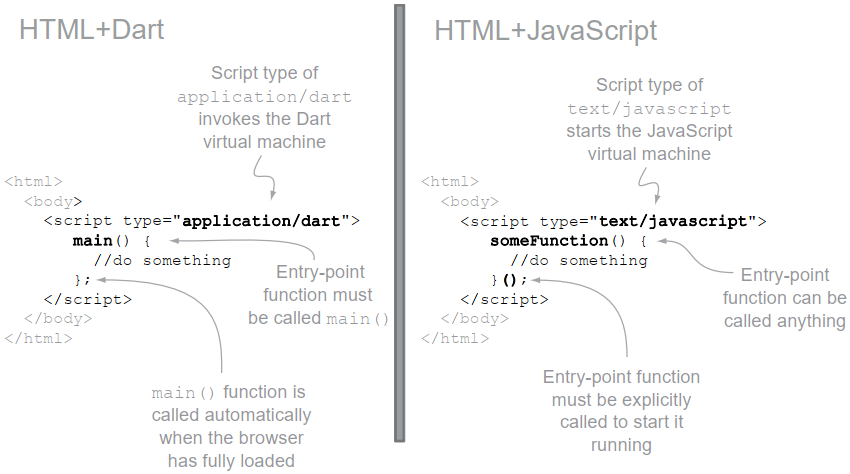Image resolution: width=850 pixels, height=474 pixels.
Task: Click the opening <html> tag in the JavaScript example
Action: coord(450,182)
